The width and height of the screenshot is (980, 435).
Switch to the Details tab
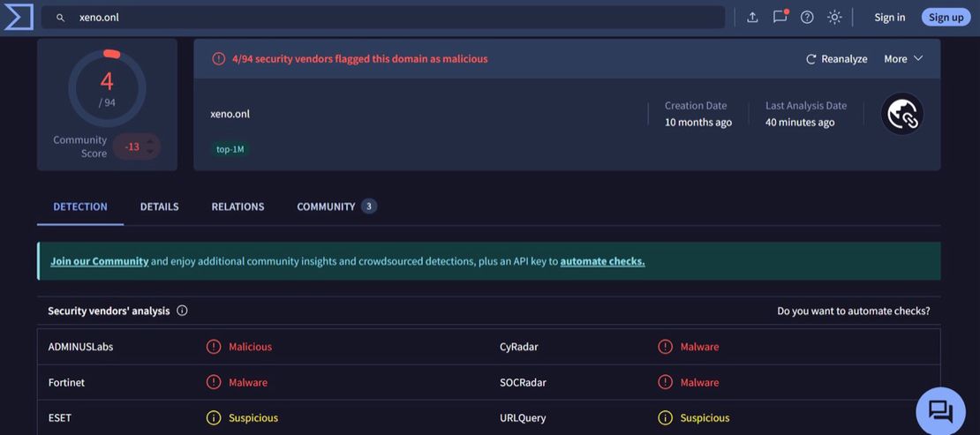159,206
